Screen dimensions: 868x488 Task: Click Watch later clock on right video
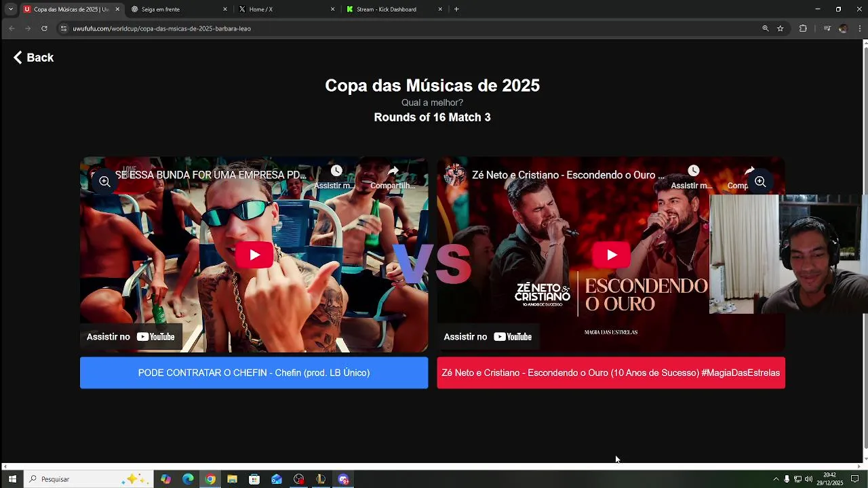click(x=693, y=171)
